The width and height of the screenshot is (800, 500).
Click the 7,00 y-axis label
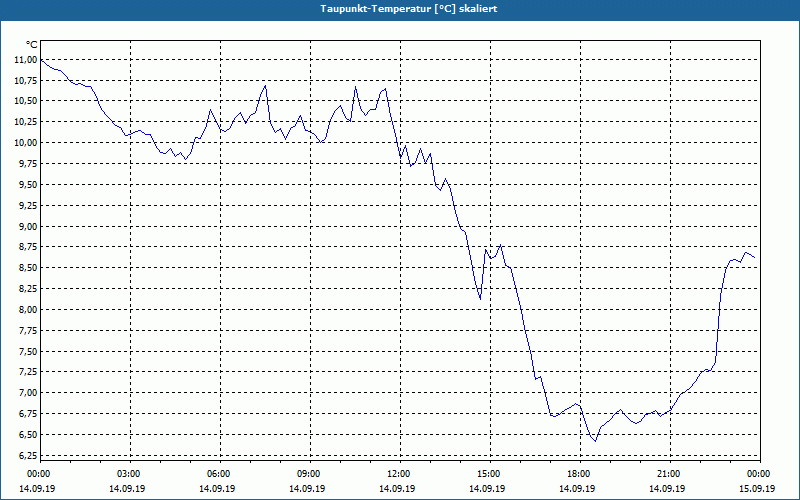click(29, 393)
